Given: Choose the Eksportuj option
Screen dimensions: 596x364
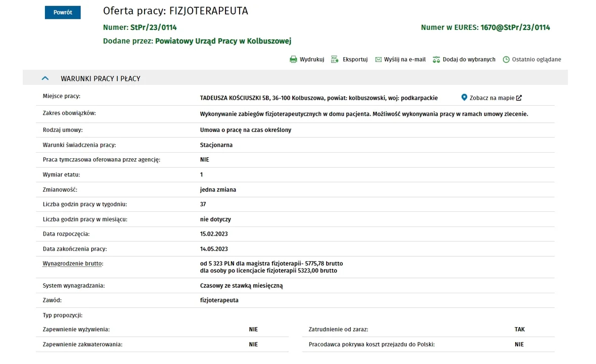Looking at the screenshot, I should (x=355, y=60).
